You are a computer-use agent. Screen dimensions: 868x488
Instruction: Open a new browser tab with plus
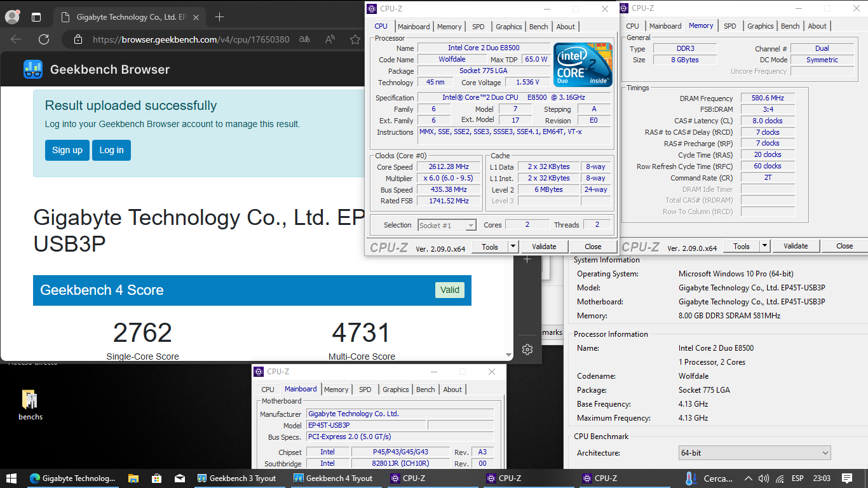tap(219, 17)
